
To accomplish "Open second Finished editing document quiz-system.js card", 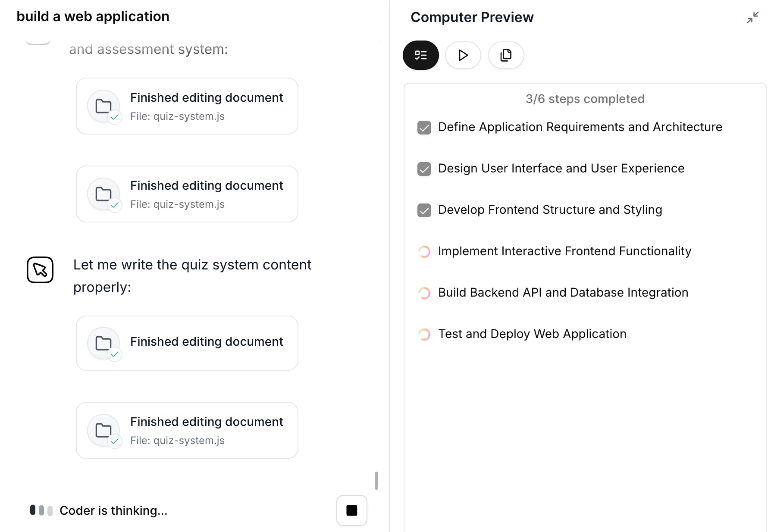I will [x=187, y=194].
